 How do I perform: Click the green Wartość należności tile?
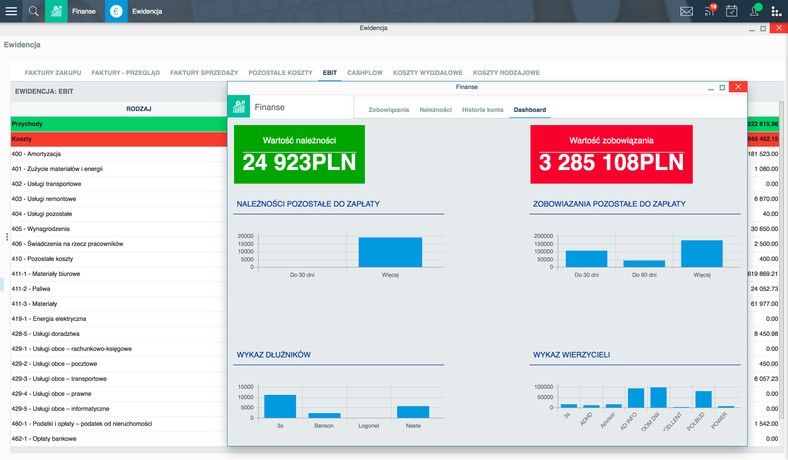(x=299, y=154)
